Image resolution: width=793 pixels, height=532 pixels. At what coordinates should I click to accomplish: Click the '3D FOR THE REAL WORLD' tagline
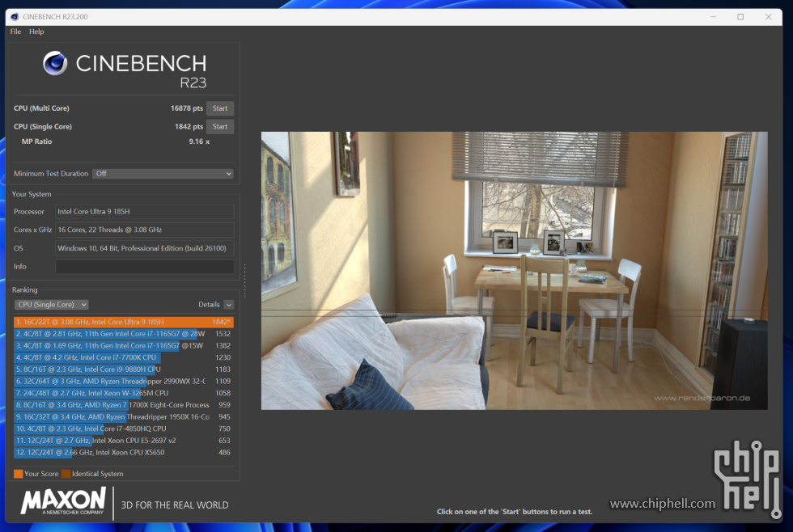(x=175, y=505)
